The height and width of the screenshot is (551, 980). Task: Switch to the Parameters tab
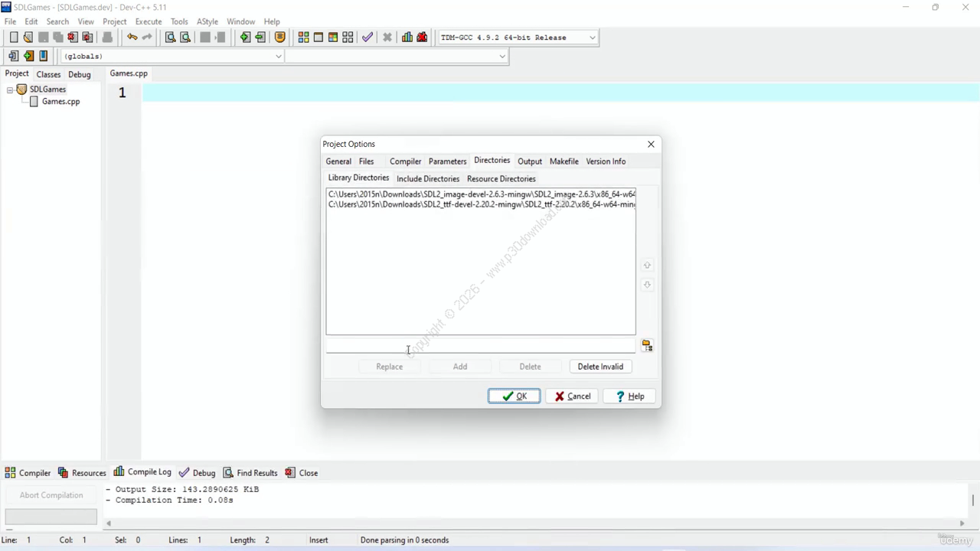tap(447, 161)
